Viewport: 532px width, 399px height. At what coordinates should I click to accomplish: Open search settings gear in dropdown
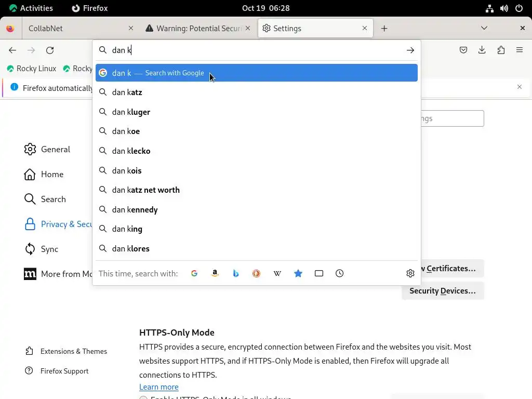tap(410, 273)
